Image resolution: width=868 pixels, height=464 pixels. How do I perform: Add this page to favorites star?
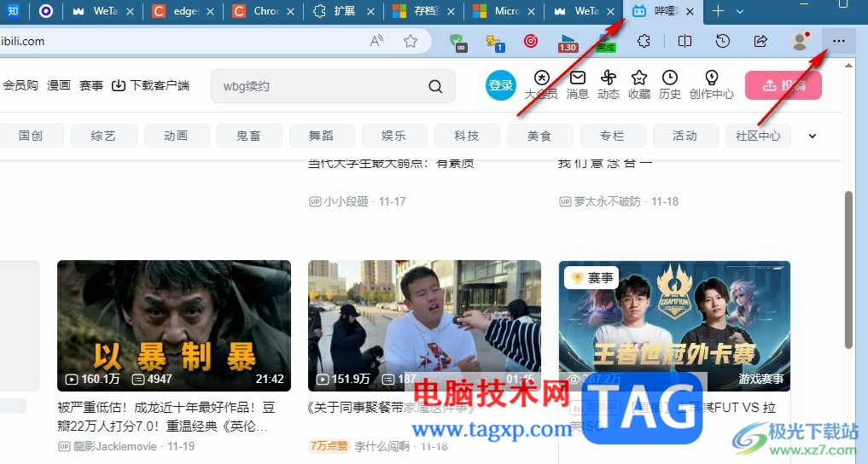click(x=411, y=41)
